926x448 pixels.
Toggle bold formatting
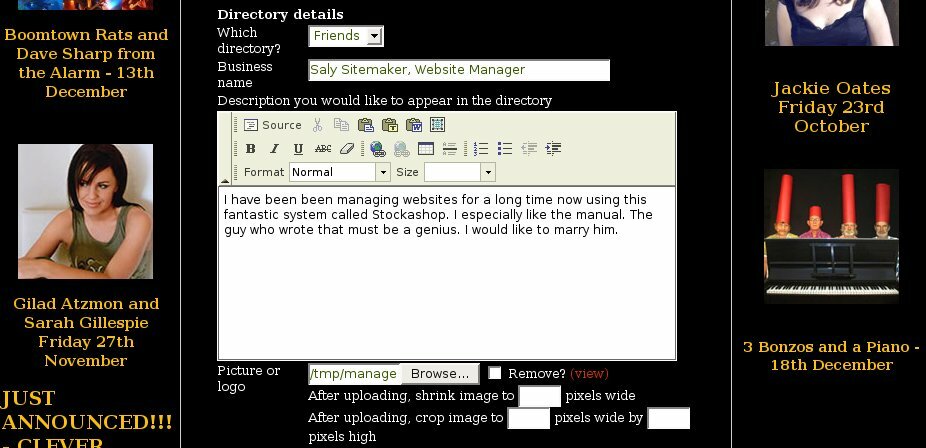tap(250, 149)
